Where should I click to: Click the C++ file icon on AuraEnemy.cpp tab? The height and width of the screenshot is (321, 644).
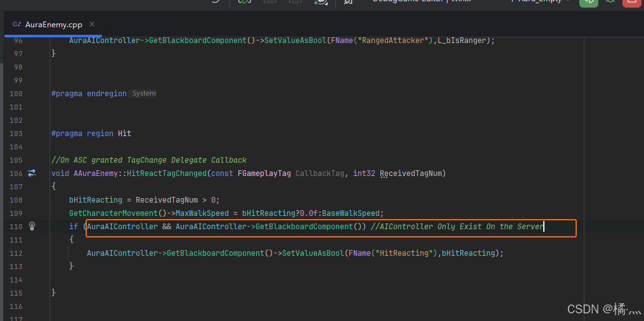[x=17, y=25]
